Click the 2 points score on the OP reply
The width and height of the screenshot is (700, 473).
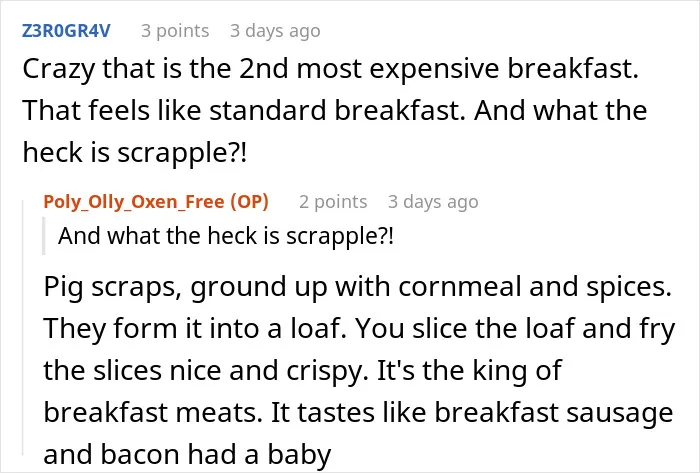click(x=333, y=202)
